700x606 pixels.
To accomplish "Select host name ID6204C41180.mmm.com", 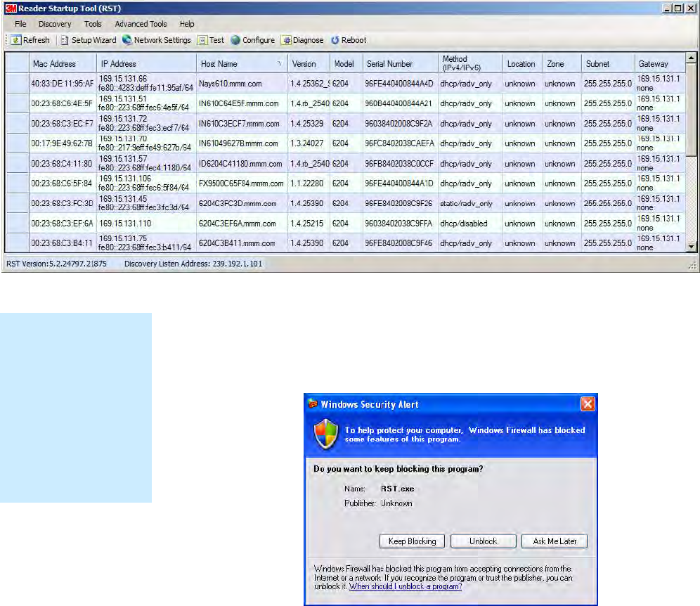I will [x=240, y=163].
